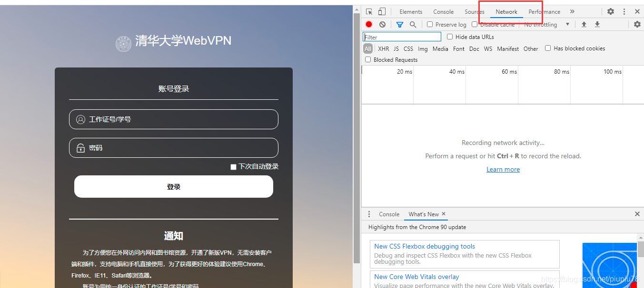Image resolution: width=644 pixels, height=288 pixels.
Task: Select the All filter type
Action: (x=368, y=48)
